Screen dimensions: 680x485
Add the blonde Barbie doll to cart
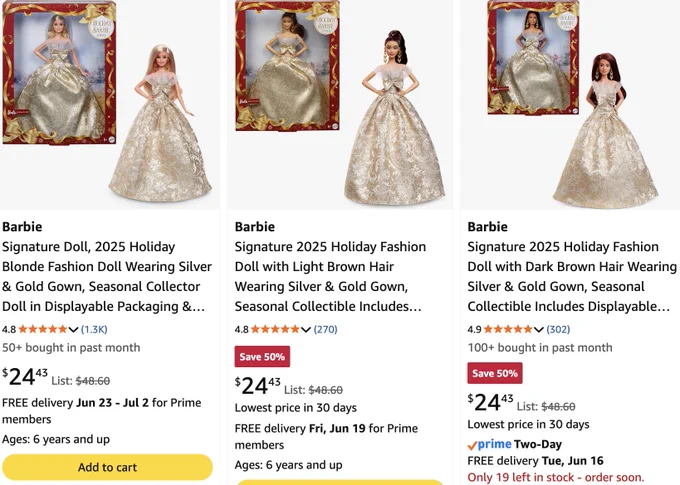107,467
